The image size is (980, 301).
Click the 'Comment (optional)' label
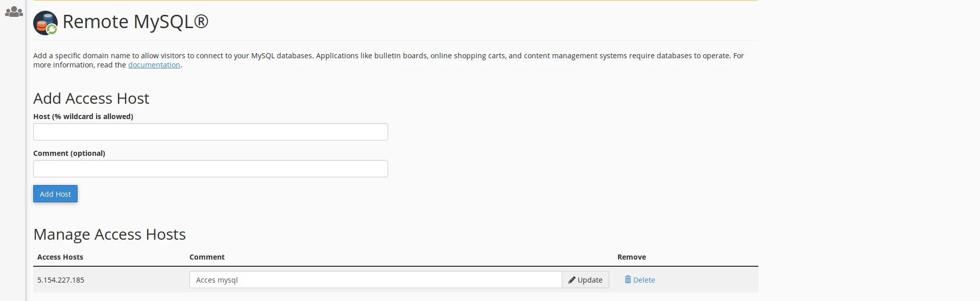pyautogui.click(x=69, y=153)
